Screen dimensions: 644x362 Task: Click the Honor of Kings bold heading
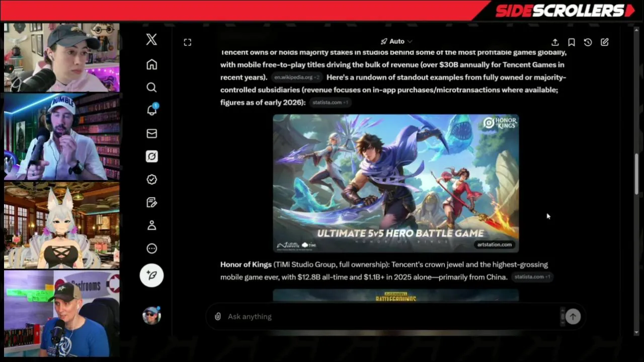pos(246,264)
